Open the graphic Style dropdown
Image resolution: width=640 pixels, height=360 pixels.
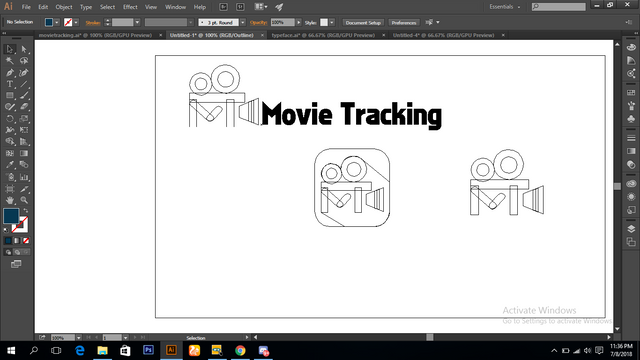[x=332, y=22]
